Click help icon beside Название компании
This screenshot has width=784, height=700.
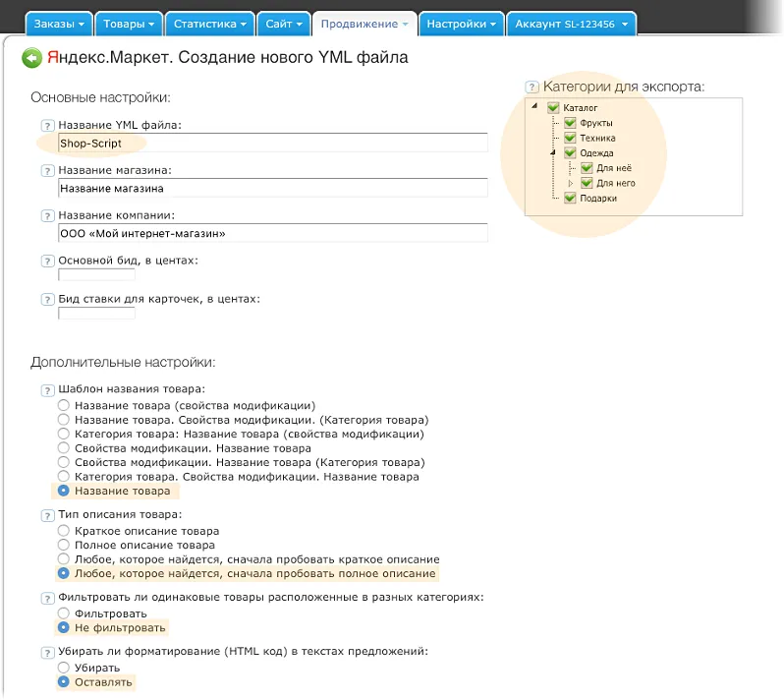47,216
